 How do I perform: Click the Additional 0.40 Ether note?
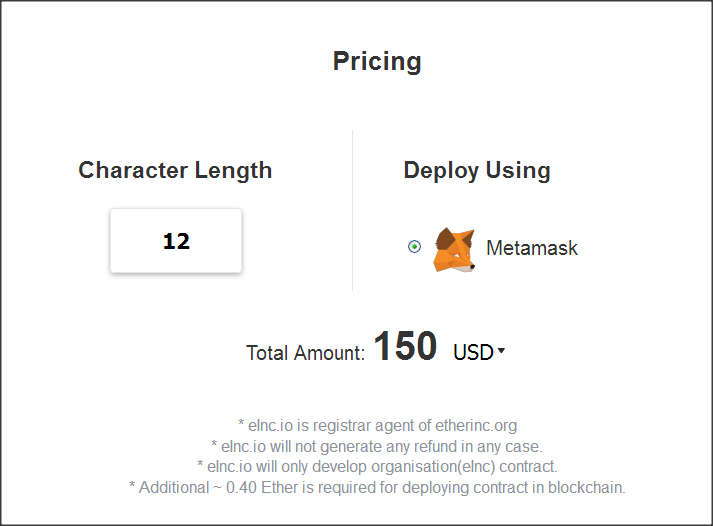pos(377,487)
